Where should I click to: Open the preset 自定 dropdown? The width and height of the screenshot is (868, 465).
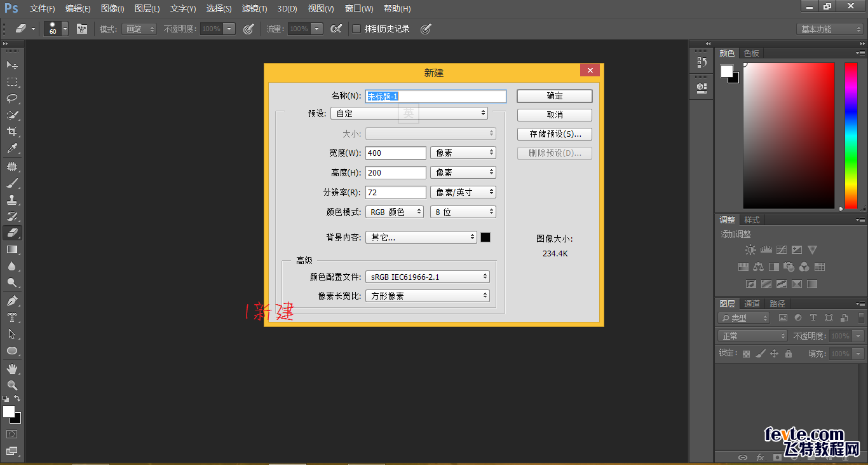409,113
